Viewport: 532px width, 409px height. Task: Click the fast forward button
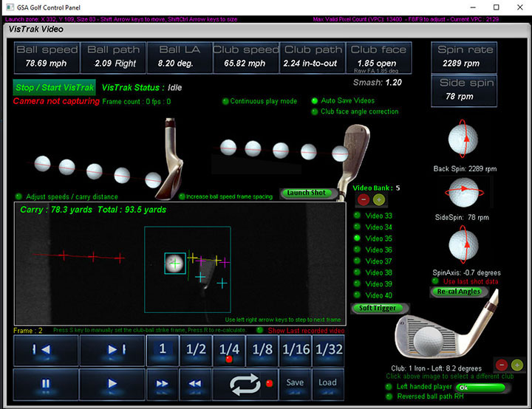(161, 383)
